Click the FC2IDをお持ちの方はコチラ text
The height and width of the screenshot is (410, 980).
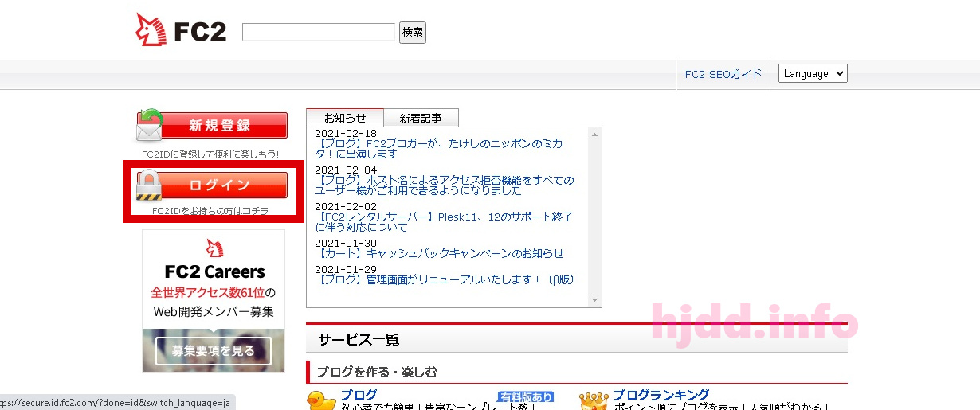210,211
